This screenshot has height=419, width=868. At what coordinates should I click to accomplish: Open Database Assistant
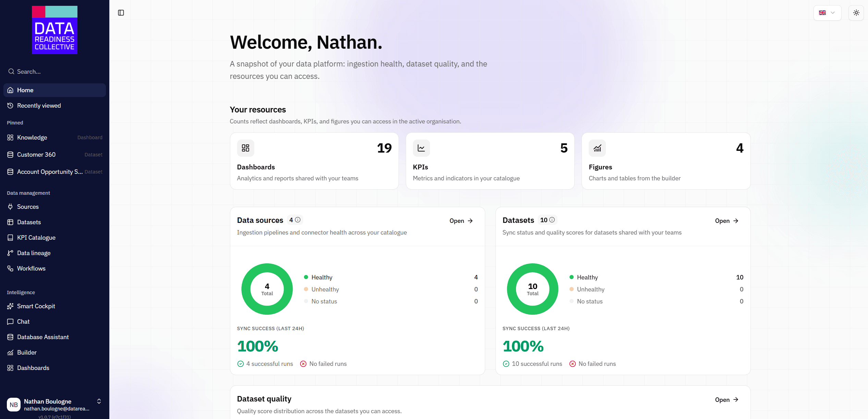pos(54,337)
